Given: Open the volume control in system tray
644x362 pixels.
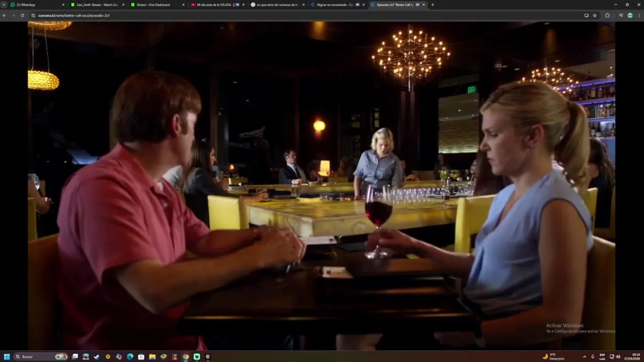Looking at the screenshot, I should click(618, 356).
